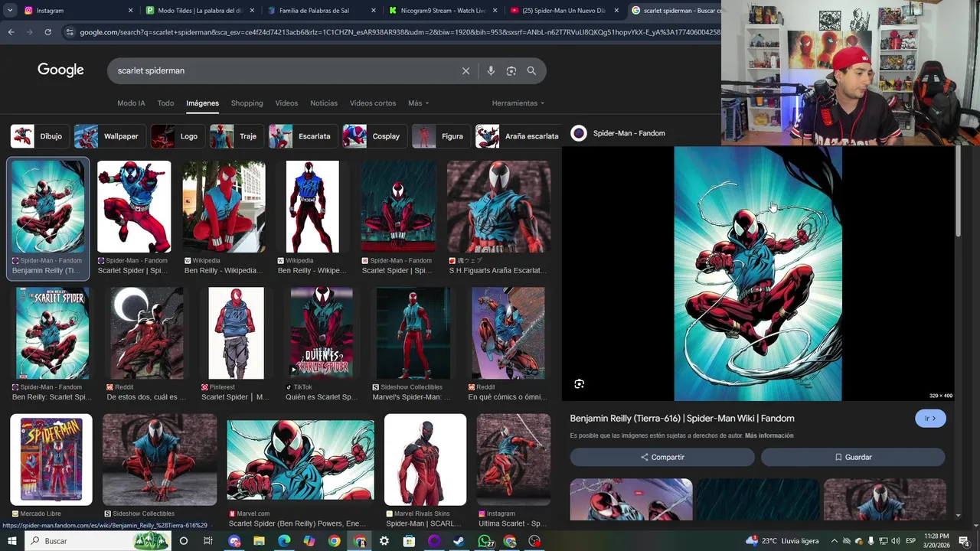Select the Imágenes tab
Viewport: 980px width, 551px height.
pos(202,103)
